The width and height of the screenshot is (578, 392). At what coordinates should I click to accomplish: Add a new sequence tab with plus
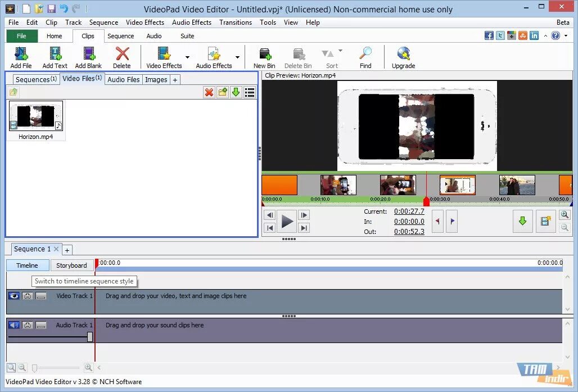[67, 250]
